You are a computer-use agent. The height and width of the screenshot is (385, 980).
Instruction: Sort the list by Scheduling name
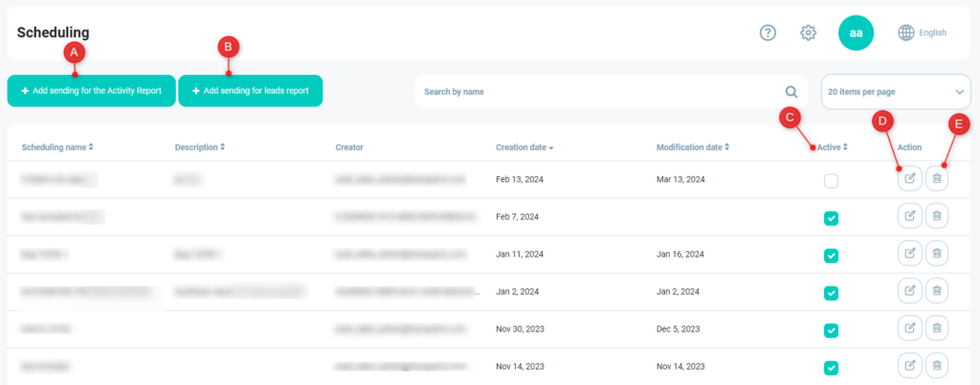[57, 147]
